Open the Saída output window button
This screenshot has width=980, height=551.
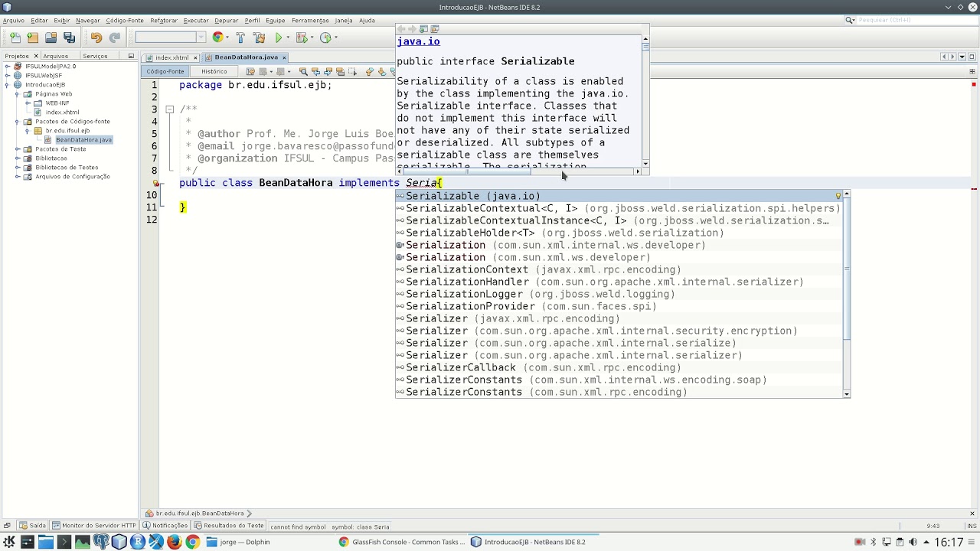[x=32, y=526]
